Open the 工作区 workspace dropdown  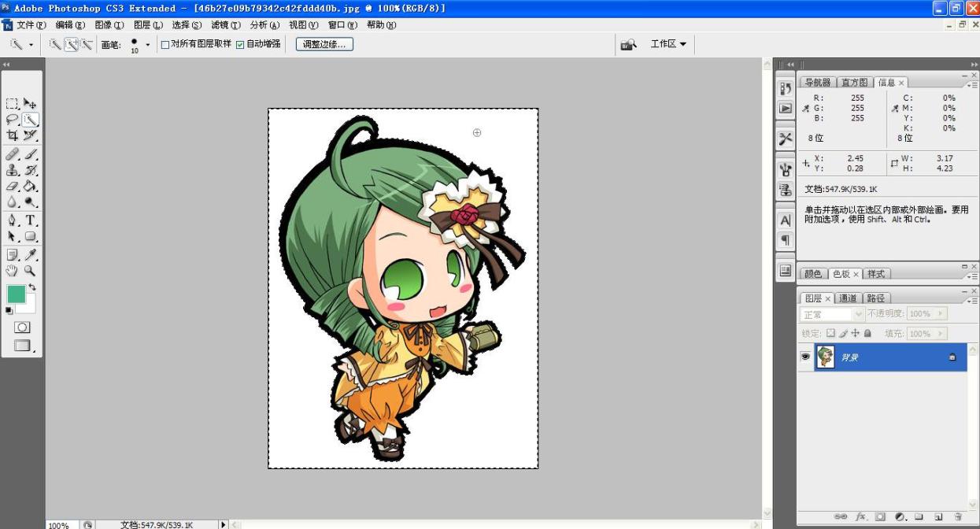coord(668,44)
